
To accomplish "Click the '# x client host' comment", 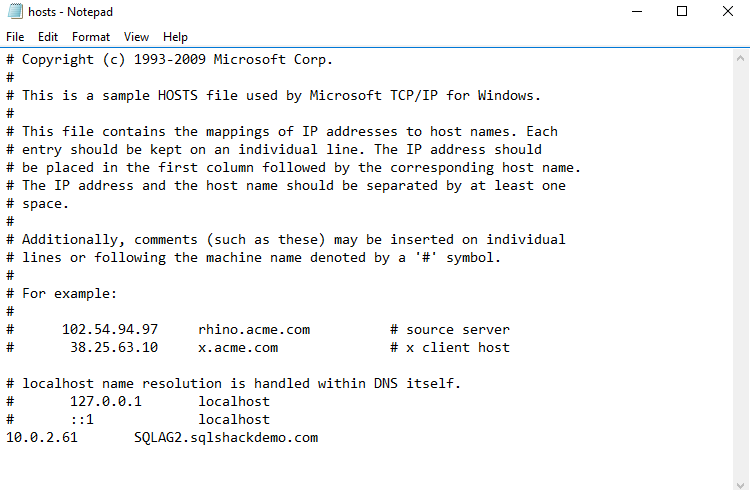I will [450, 348].
